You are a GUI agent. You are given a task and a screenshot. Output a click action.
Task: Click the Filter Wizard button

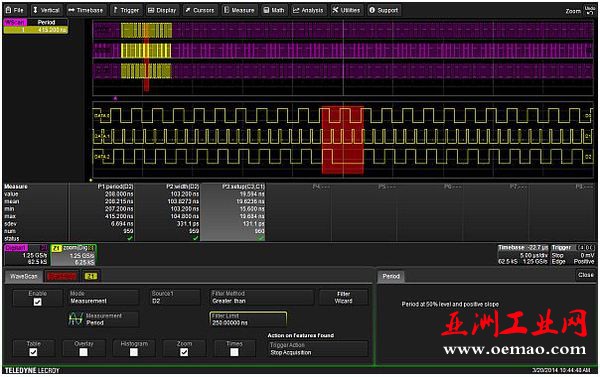(x=344, y=297)
